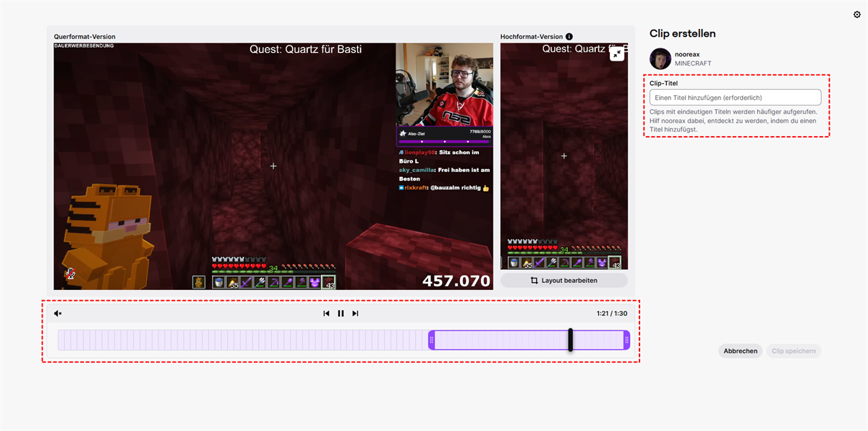Image resolution: width=868 pixels, height=431 pixels.
Task: Click Clip speichern button
Action: 793,351
